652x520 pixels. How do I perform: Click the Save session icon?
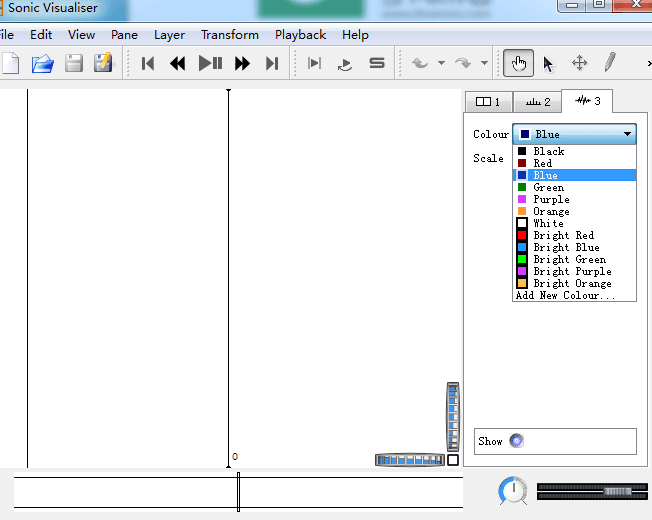(x=74, y=64)
